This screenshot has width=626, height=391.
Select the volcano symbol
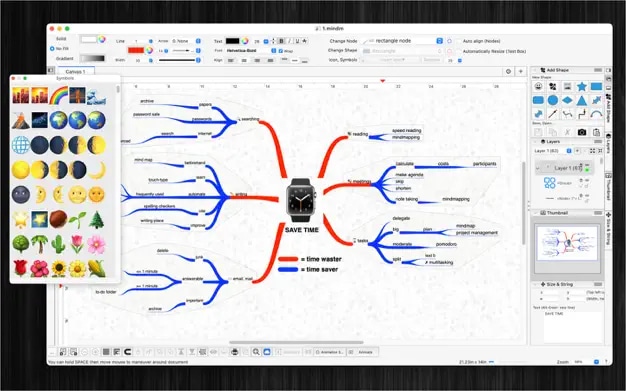point(21,120)
